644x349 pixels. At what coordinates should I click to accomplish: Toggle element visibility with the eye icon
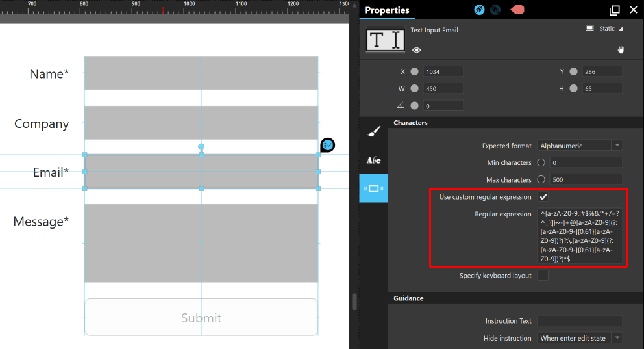[417, 50]
